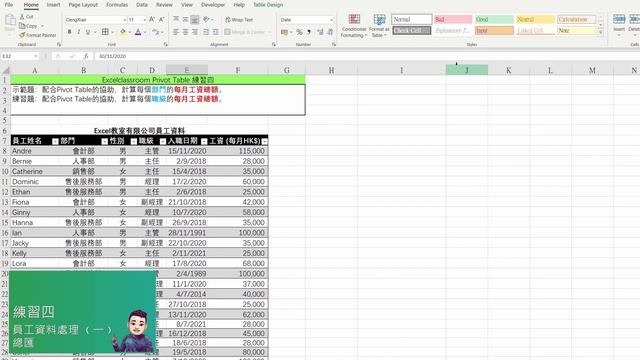Open the 性別 column filter
Screen dimensions: 640x360
pyautogui.click(x=133, y=141)
